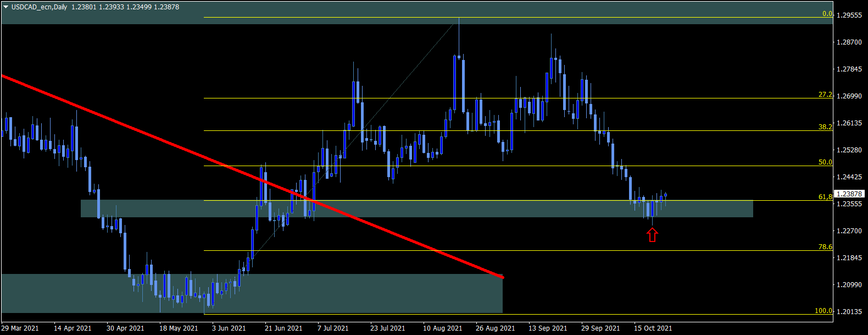Click the 1.20990 price axis label
868x335 pixels.
pos(850,285)
